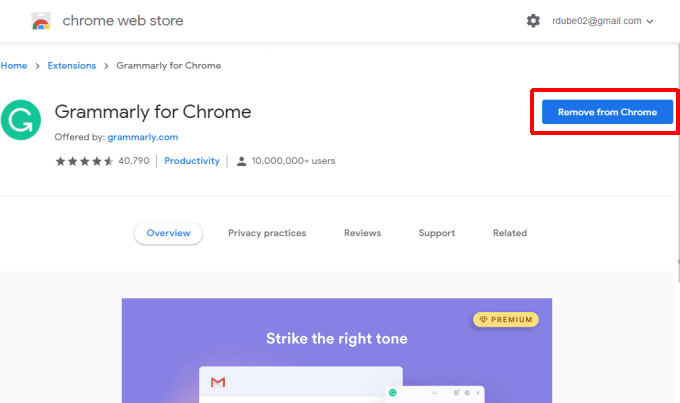Switch to the Privacy practices tab

267,233
